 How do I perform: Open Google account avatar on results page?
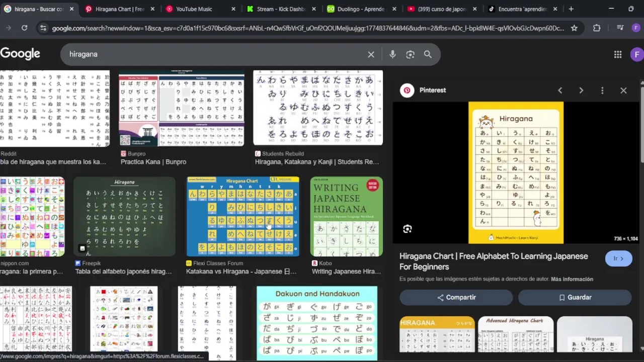pos(637,54)
